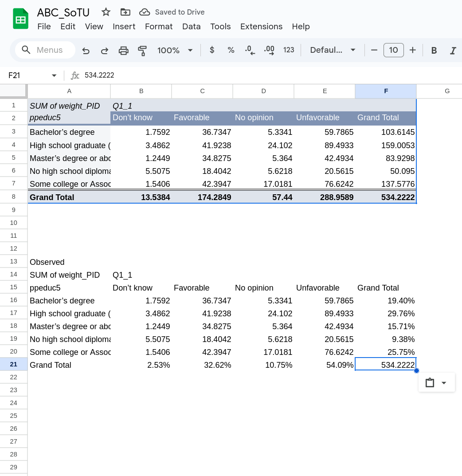Toggle bold formatting
This screenshot has height=476, width=462.
tap(434, 51)
